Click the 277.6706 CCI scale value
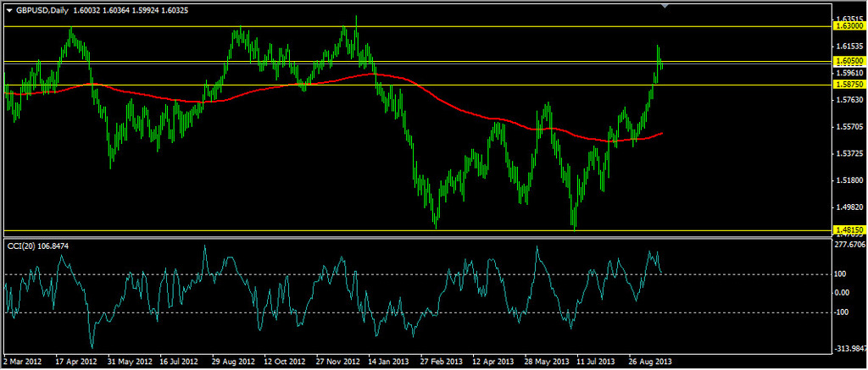Screen dimensions: 868x370 (851, 244)
